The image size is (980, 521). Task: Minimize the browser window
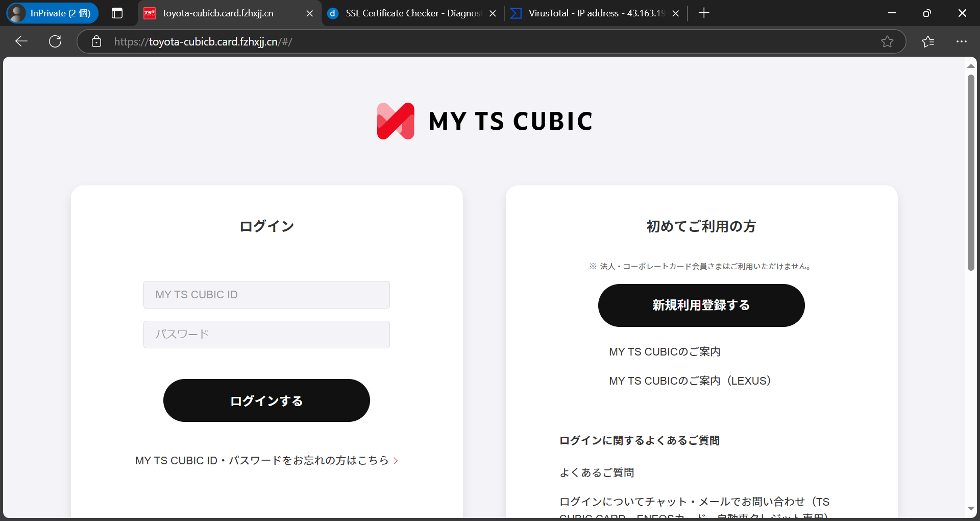[x=892, y=13]
